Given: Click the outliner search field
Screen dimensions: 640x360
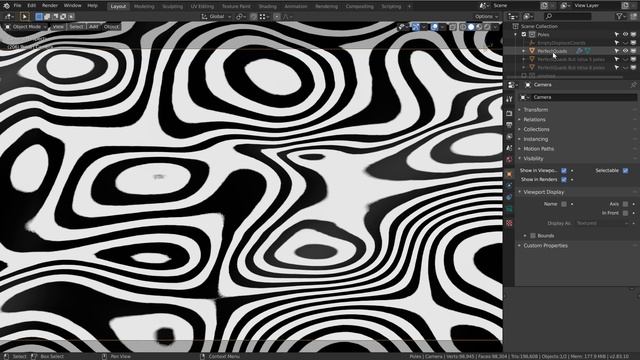Looking at the screenshot, I should (x=568, y=16).
